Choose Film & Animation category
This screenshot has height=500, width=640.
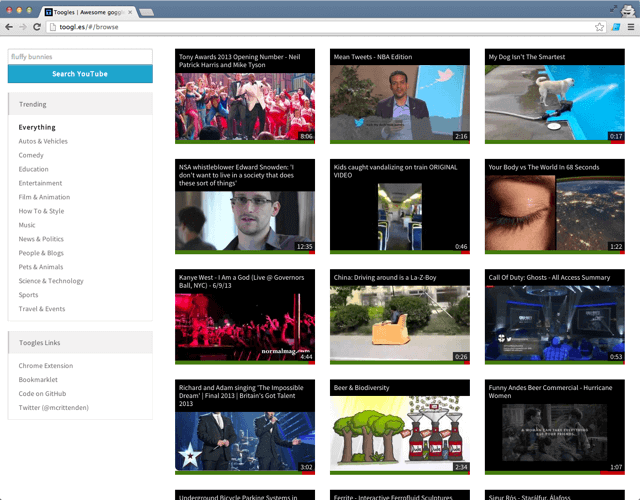point(44,197)
